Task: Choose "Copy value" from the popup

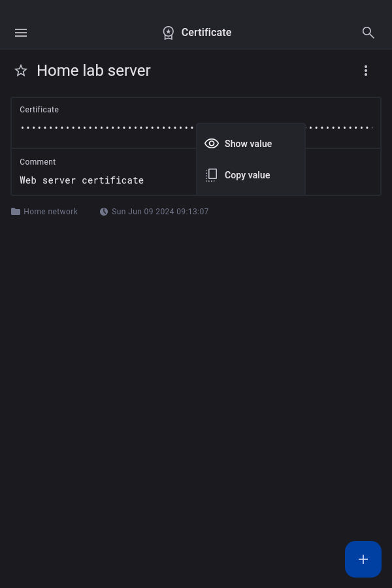Action: (248, 175)
